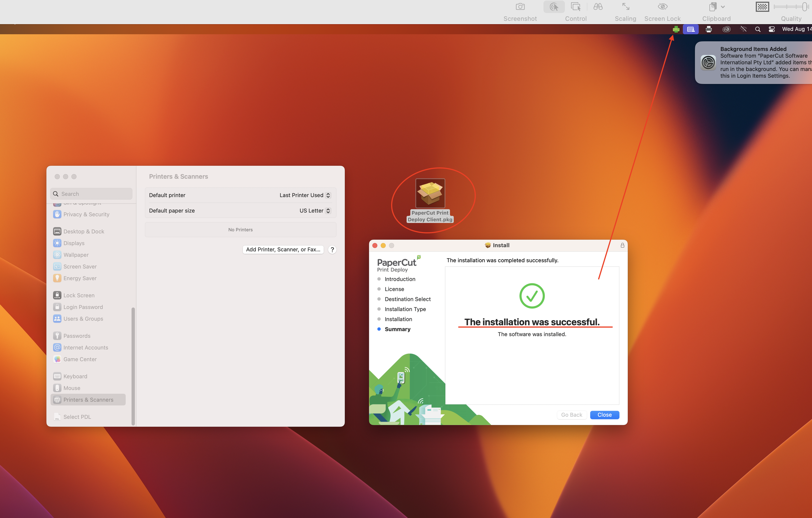Click Go Back in the Install window
Image resolution: width=812 pixels, height=518 pixels.
tap(572, 415)
